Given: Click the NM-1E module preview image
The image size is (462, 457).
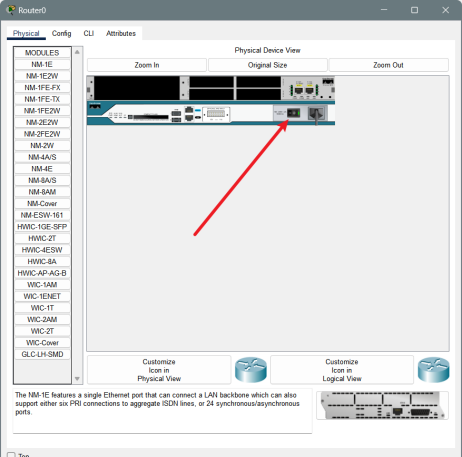Looking at the screenshot, I should [382, 405].
